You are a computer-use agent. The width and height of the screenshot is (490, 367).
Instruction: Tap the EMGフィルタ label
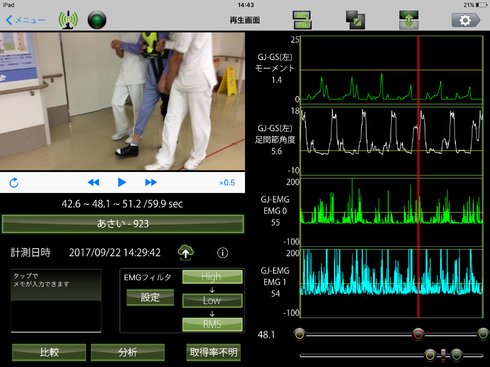click(148, 277)
